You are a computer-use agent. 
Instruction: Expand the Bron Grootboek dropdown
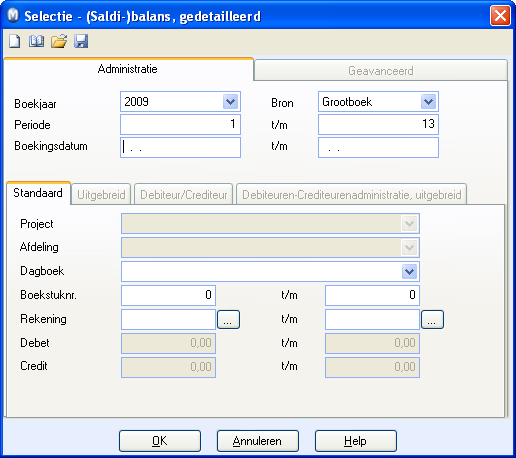[428, 102]
